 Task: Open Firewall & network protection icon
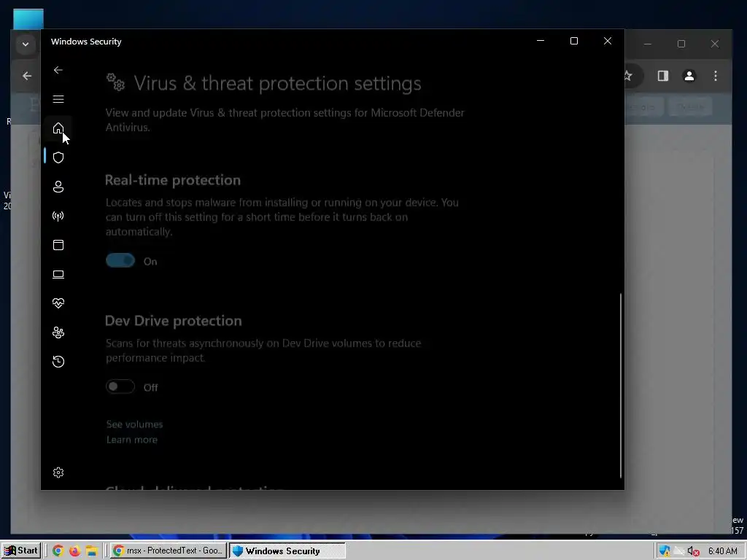pyautogui.click(x=58, y=216)
